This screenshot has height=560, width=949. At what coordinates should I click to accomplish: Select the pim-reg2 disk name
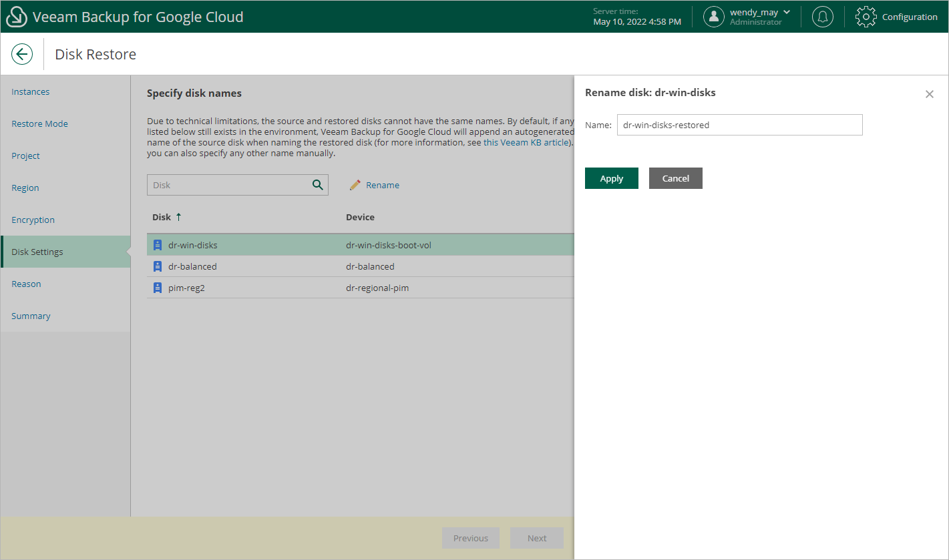tap(186, 288)
